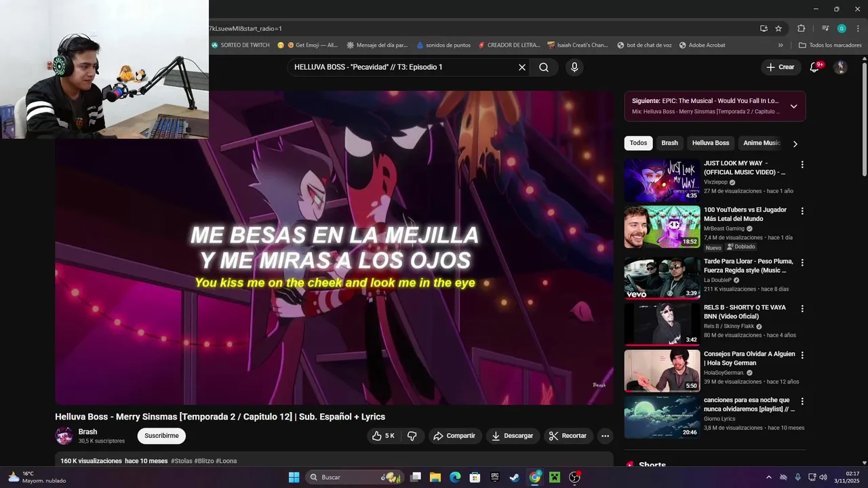
Task: Open Chrome profile G avatar
Action: 842,28
